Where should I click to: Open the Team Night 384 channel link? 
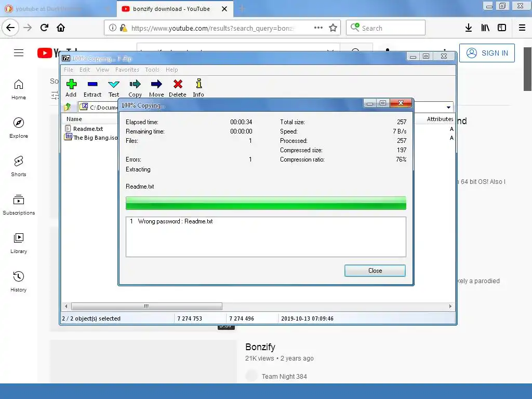[x=284, y=376]
